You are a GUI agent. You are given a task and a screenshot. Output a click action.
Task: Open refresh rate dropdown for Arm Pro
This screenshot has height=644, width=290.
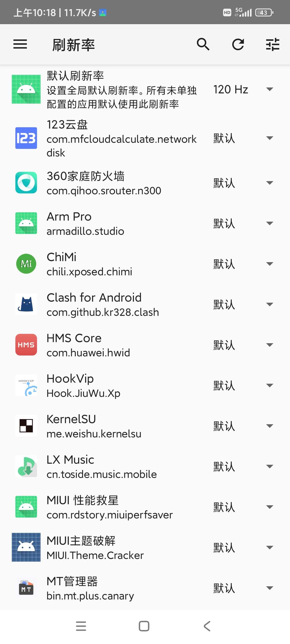point(243,224)
